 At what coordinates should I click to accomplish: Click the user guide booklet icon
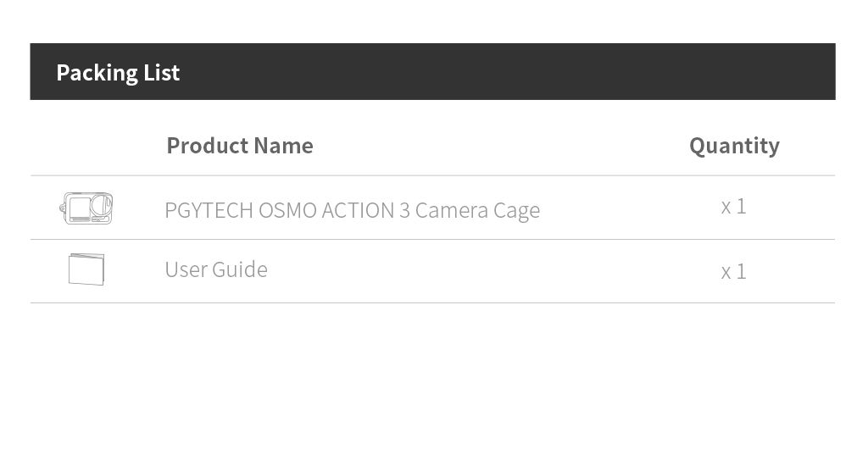click(86, 269)
